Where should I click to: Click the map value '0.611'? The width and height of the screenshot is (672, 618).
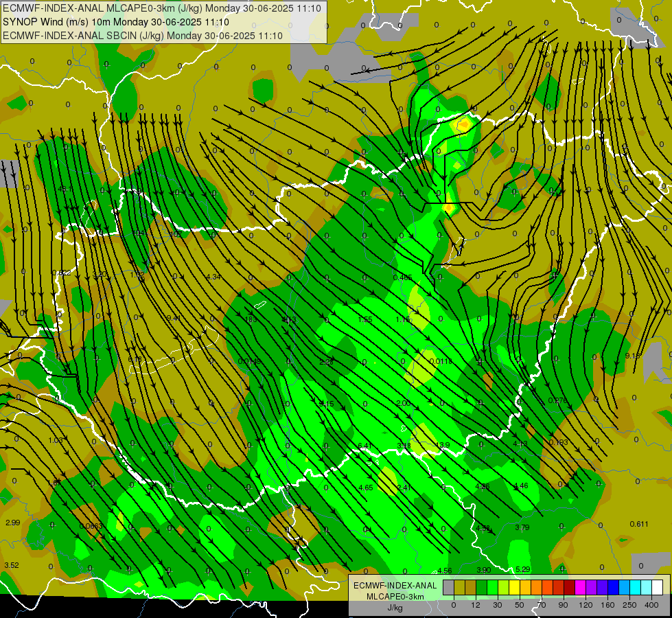pos(639,524)
